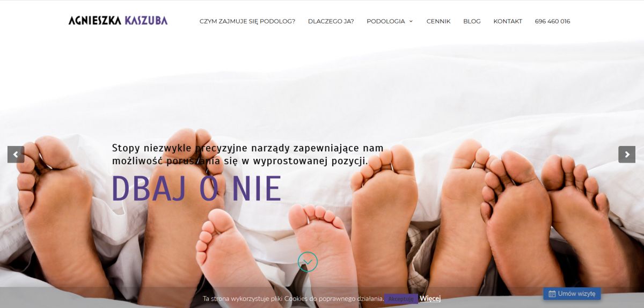The height and width of the screenshot is (308, 644).
Task: Advance the slider with the right arrow
Action: pyautogui.click(x=627, y=155)
